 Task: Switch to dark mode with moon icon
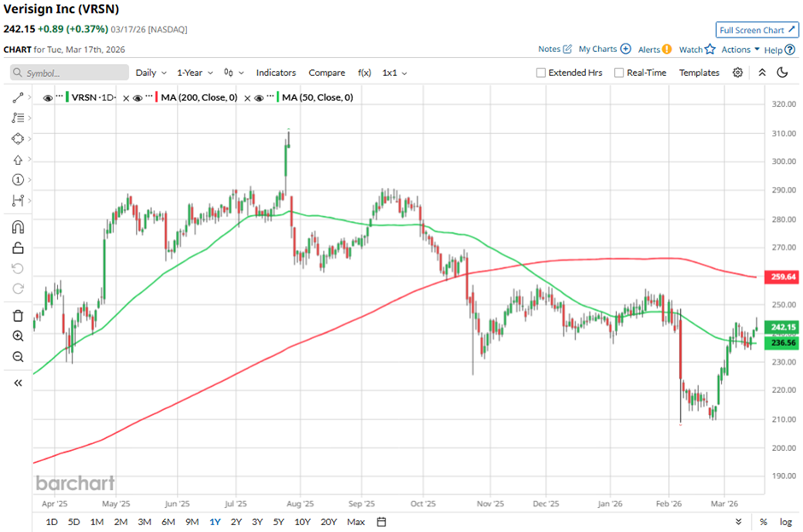coord(782,73)
